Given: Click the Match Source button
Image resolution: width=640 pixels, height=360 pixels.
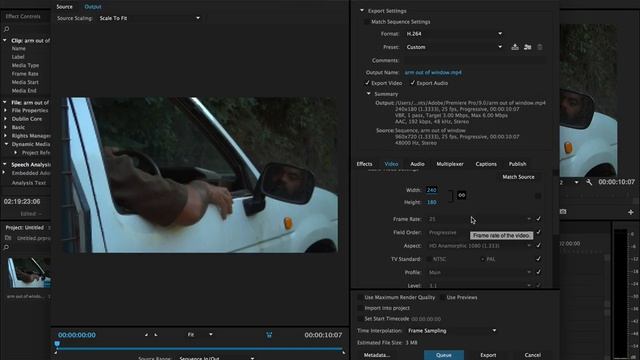Looking at the screenshot, I should 518,177.
